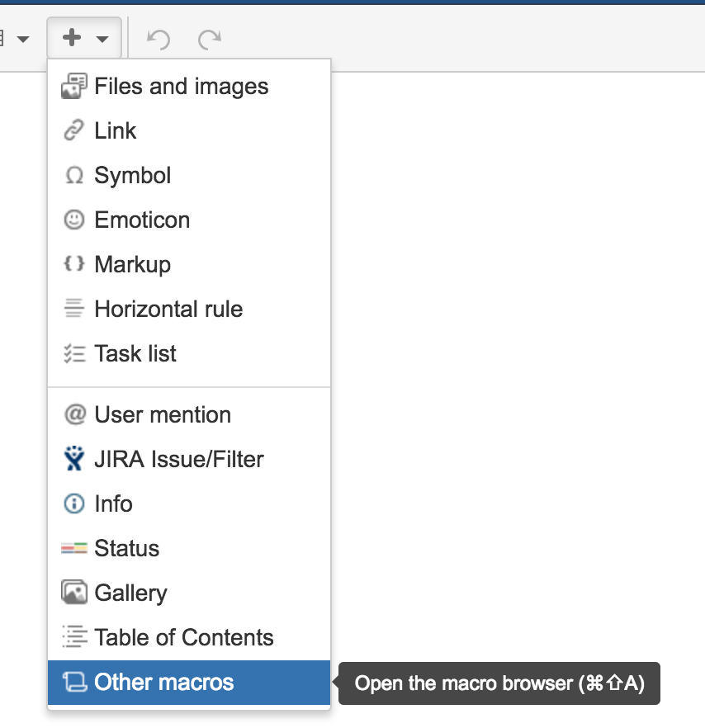Screen dimensions: 705x728
Task: Click the Horizontal rule lines icon
Action: (73, 308)
